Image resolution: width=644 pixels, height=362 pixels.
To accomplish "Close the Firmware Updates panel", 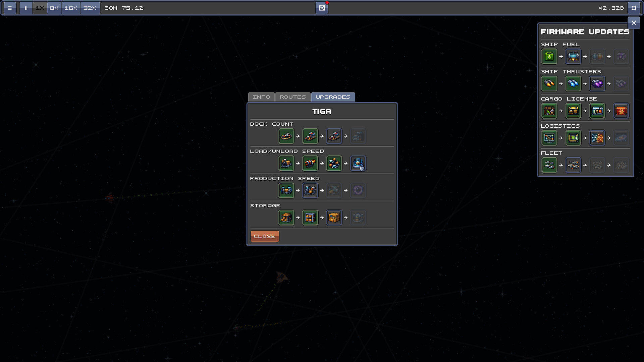I will pos(634,23).
